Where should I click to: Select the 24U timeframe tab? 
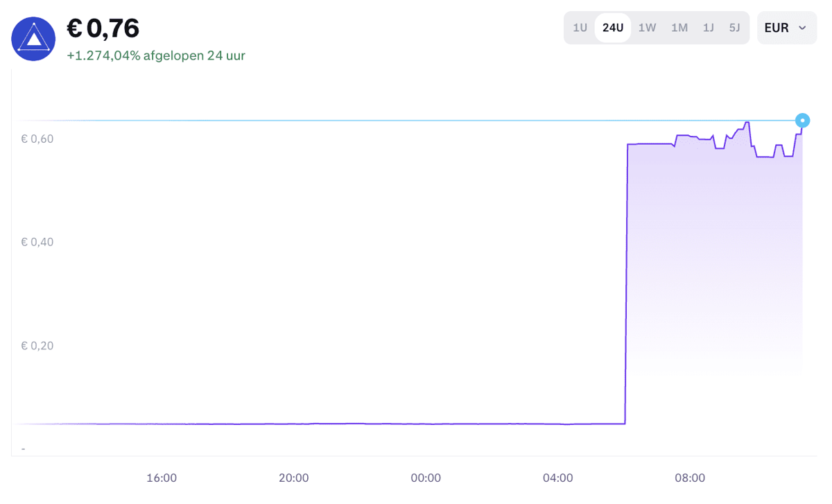pyautogui.click(x=613, y=28)
